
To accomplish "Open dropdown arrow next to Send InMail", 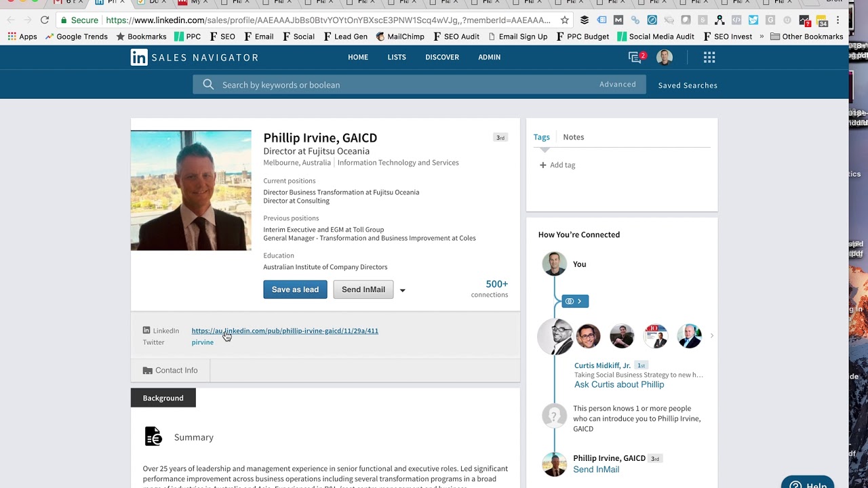I will 402,290.
